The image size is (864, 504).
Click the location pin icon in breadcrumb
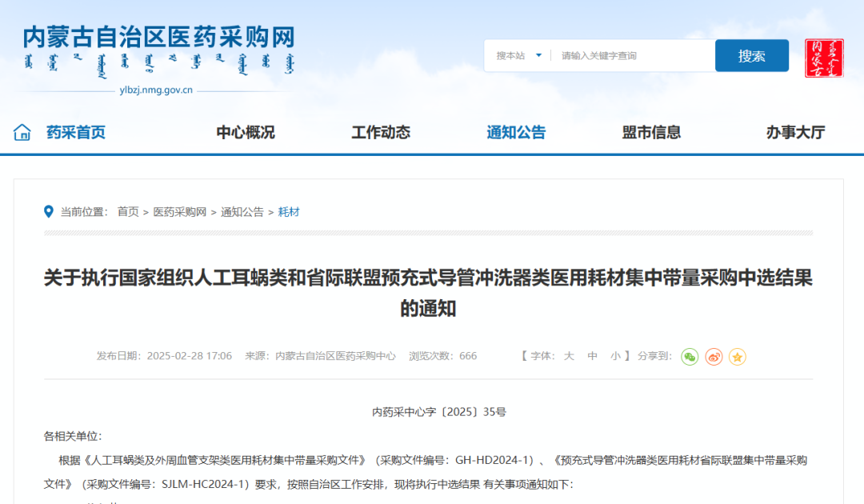(x=49, y=212)
